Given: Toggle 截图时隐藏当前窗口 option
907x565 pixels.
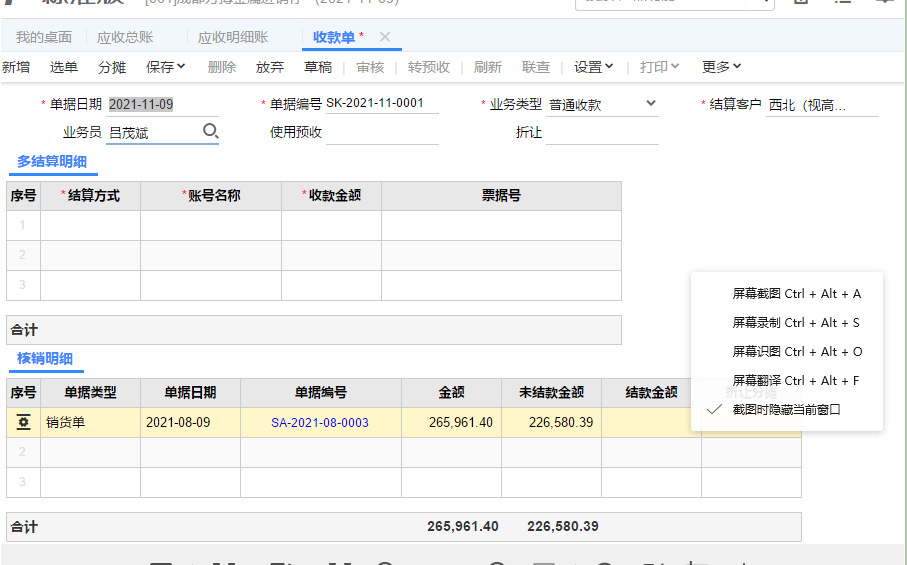Looking at the screenshot, I should click(x=787, y=409).
